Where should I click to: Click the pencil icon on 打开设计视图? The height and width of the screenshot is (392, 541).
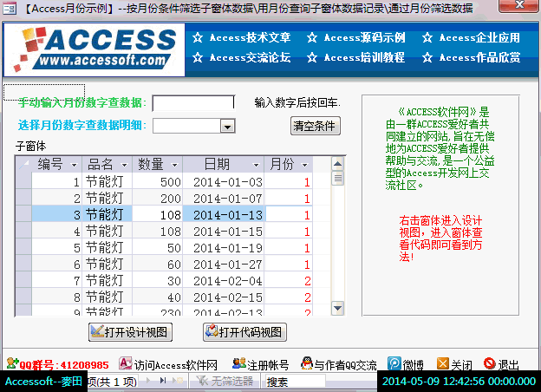coord(97,331)
